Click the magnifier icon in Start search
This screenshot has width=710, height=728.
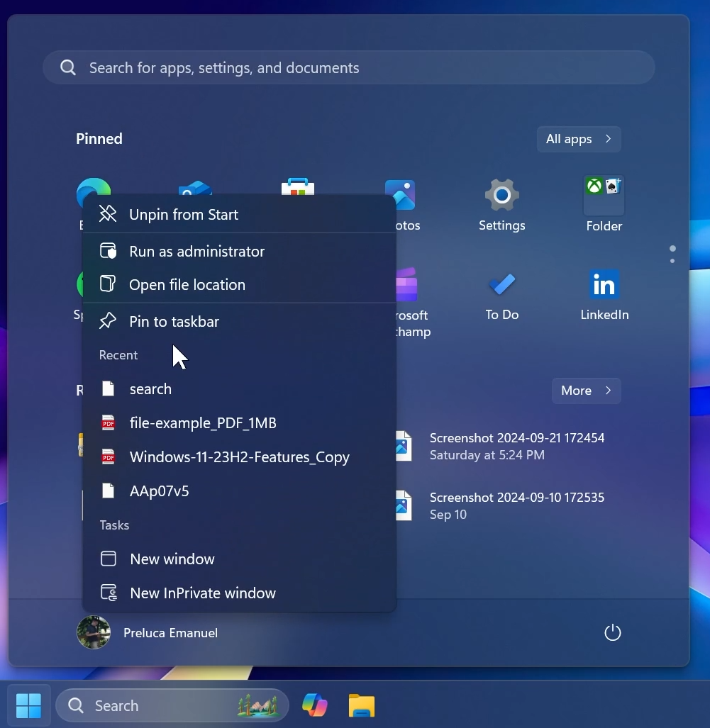click(x=68, y=67)
